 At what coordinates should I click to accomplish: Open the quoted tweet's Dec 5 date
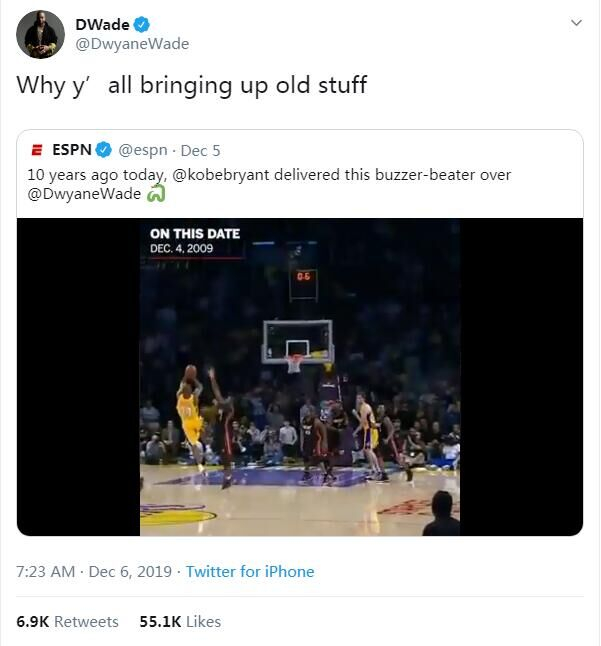pos(200,150)
